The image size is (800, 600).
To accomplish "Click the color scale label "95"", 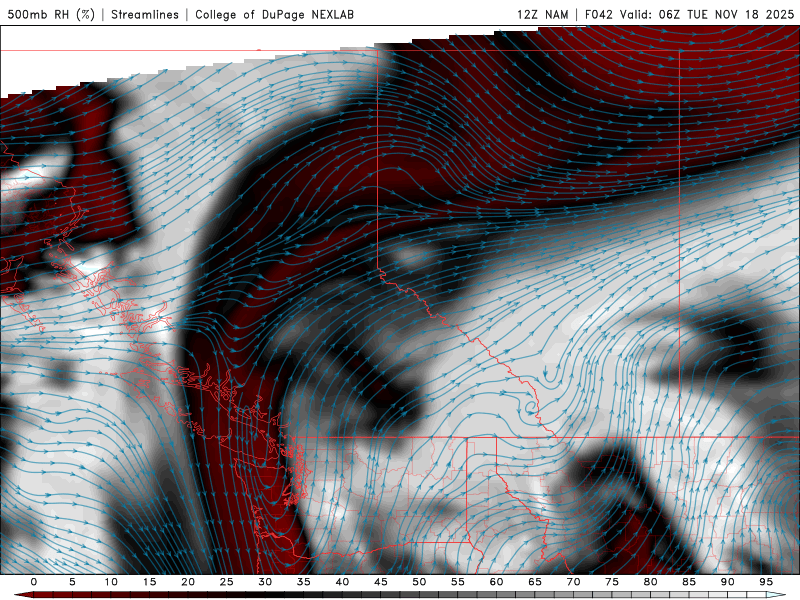I will [766, 582].
